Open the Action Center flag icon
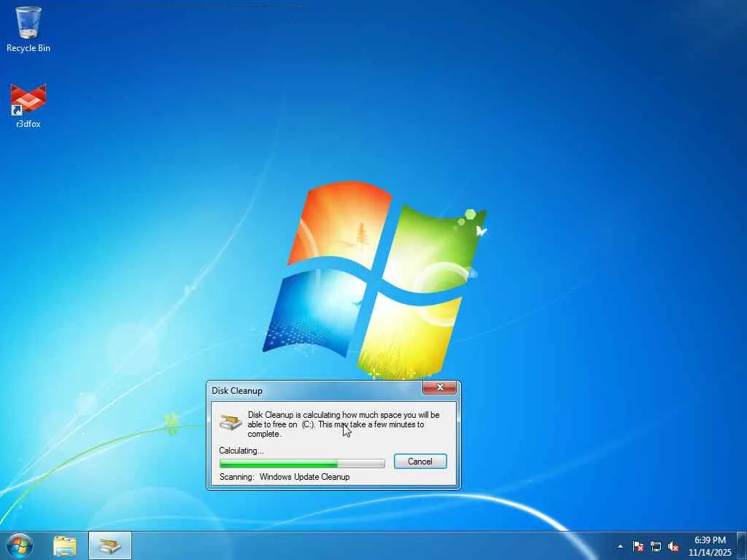 point(638,546)
